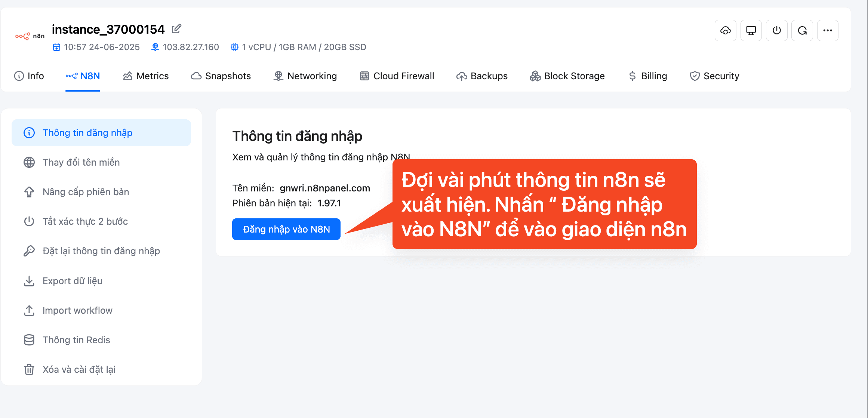The height and width of the screenshot is (418, 868).
Task: Click the Export dữ liệu download icon
Action: (x=29, y=281)
